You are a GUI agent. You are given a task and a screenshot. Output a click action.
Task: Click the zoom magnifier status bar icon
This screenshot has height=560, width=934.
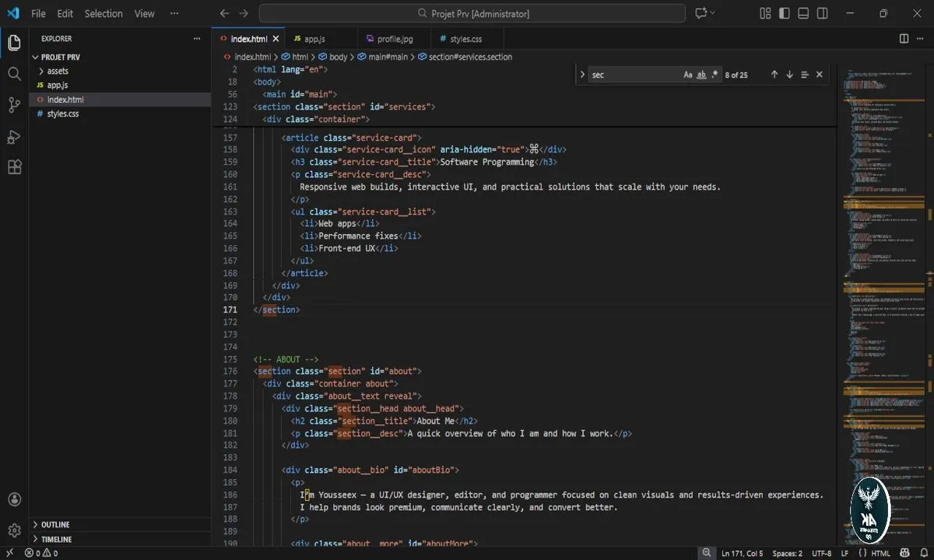point(707,553)
